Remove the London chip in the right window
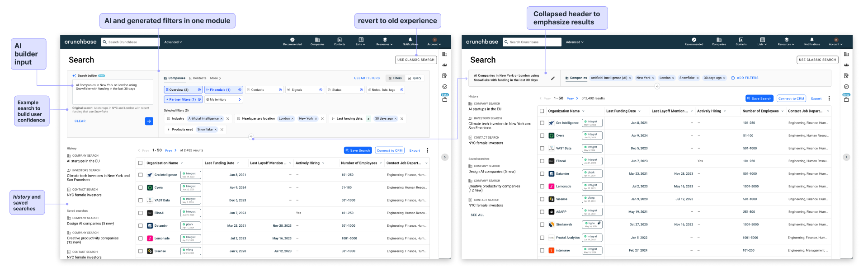868x271 pixels. (x=673, y=78)
